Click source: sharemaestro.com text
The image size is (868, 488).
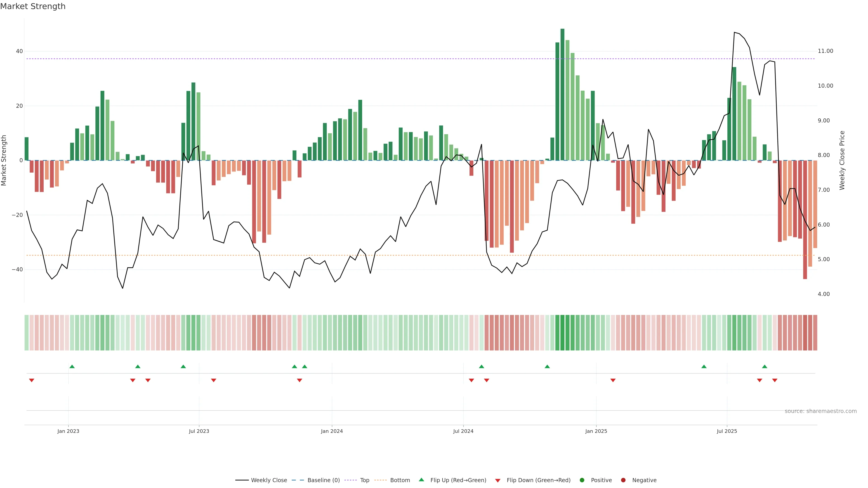[821, 411]
